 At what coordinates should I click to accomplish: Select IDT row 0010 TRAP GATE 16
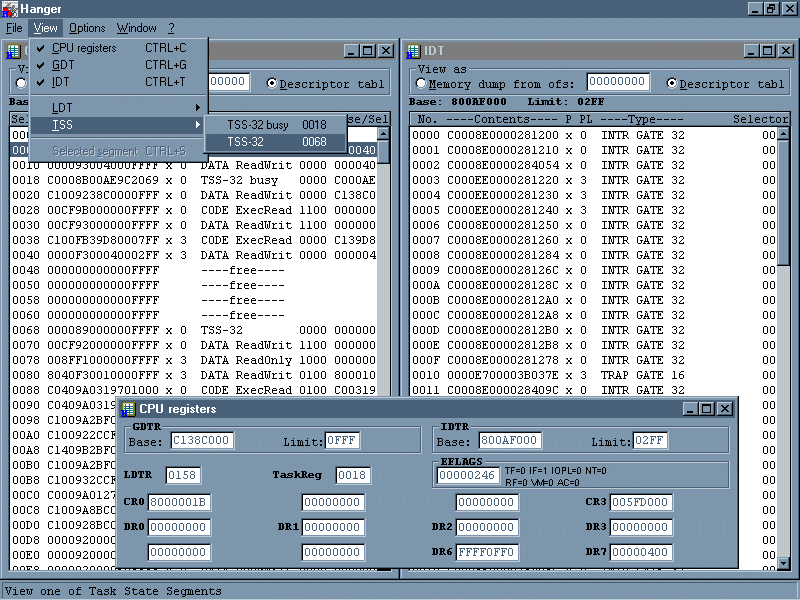594,375
